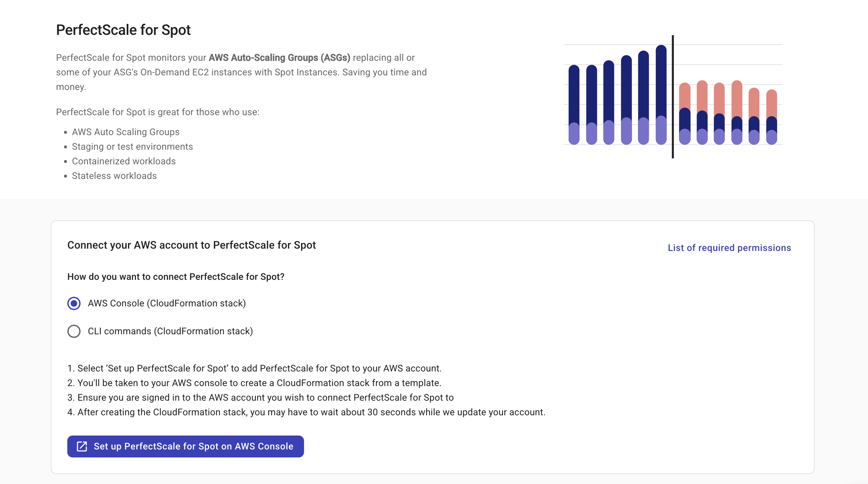This screenshot has height=484, width=868.
Task: Click the external-link icon on setup button
Action: pyautogui.click(x=82, y=446)
